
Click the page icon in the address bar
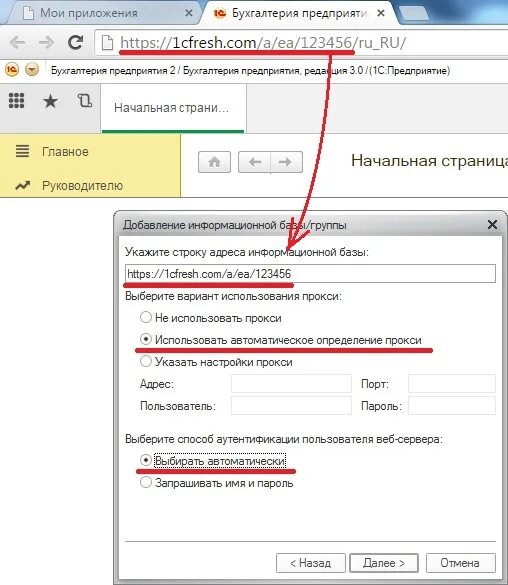tap(107, 43)
